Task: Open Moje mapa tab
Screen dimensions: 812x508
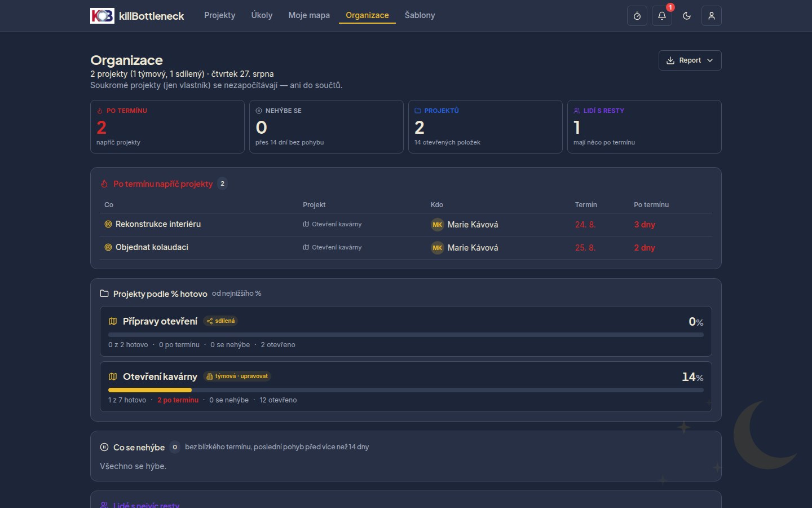Action: pos(309,15)
